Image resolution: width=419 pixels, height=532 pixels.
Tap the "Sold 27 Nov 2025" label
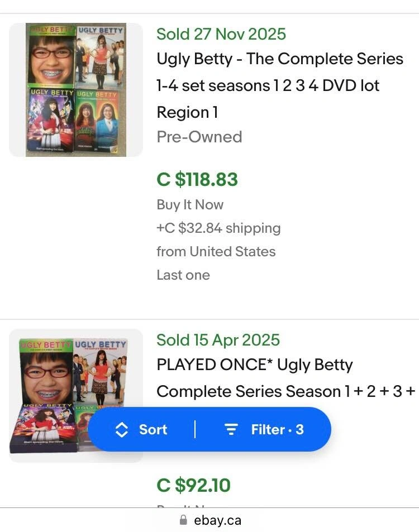(221, 34)
